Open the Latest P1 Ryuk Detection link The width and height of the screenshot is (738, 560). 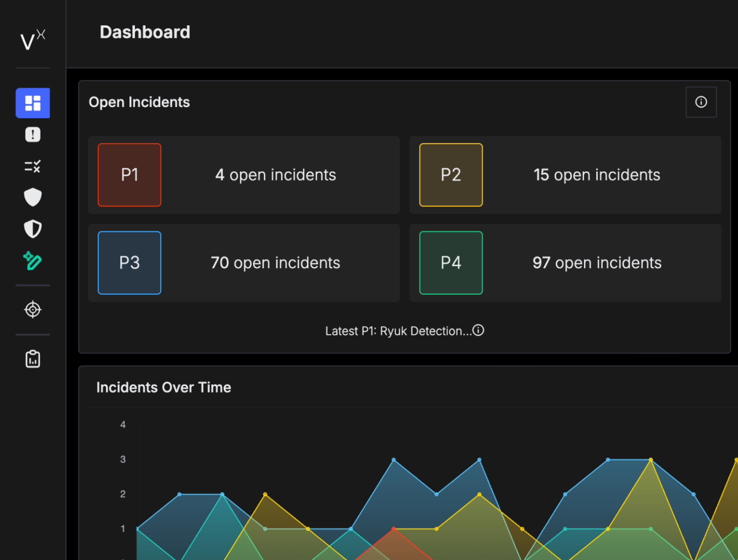[399, 331]
